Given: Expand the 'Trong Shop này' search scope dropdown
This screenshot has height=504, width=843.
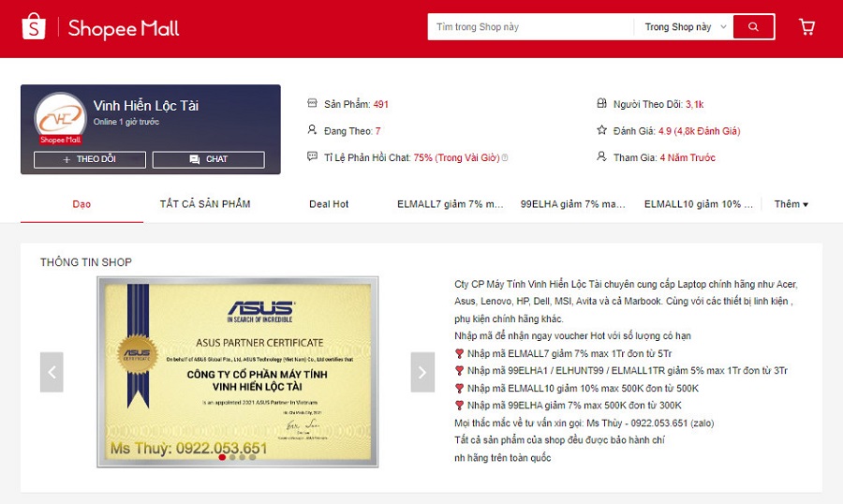Looking at the screenshot, I should point(686,27).
